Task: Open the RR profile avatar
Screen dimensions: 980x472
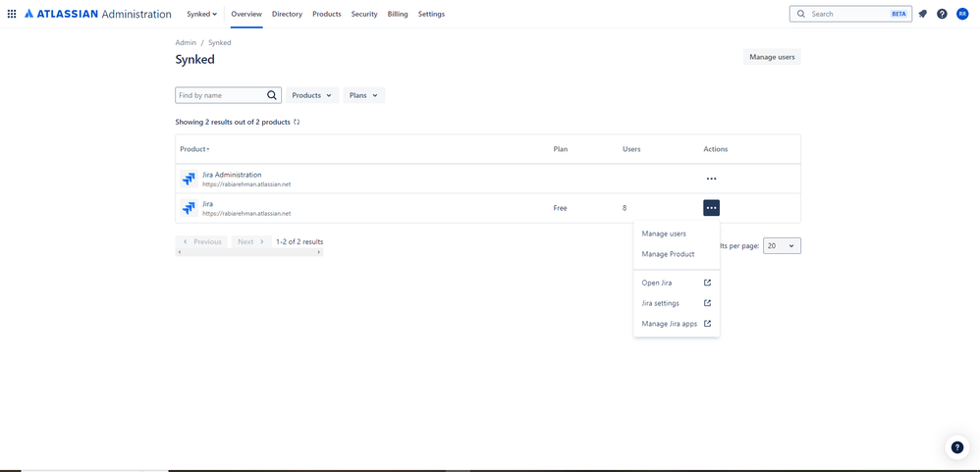Action: (x=962, y=14)
